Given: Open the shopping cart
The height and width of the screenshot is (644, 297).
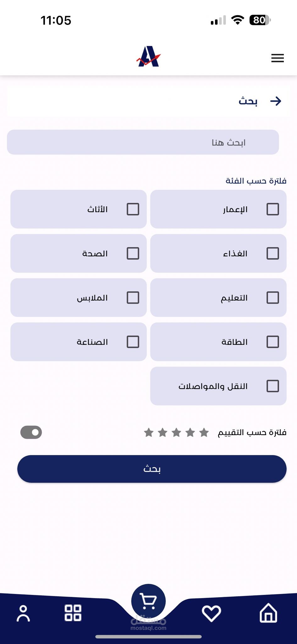Looking at the screenshot, I should point(148,601).
